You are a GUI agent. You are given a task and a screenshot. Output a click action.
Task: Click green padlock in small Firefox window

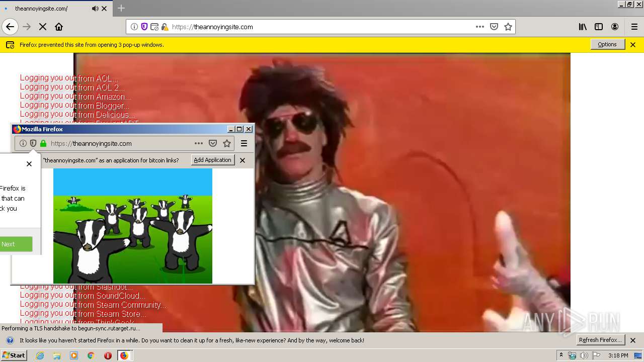click(x=43, y=143)
